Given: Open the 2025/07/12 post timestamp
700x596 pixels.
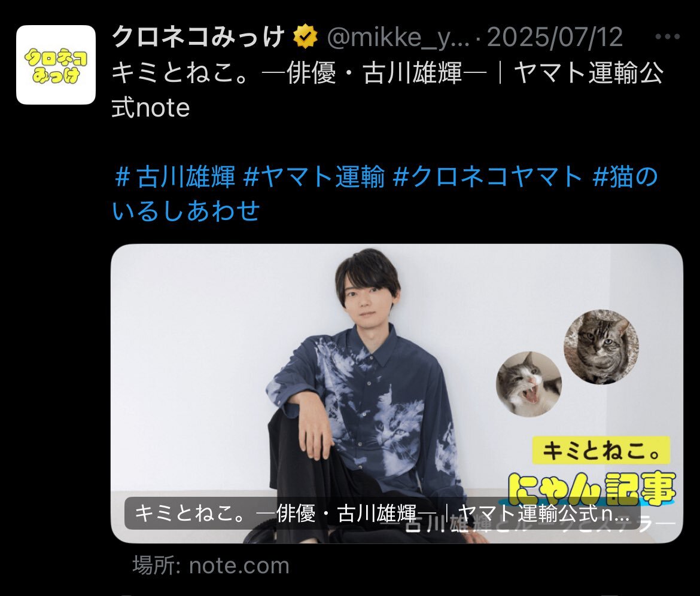Looking at the screenshot, I should tap(555, 37).
